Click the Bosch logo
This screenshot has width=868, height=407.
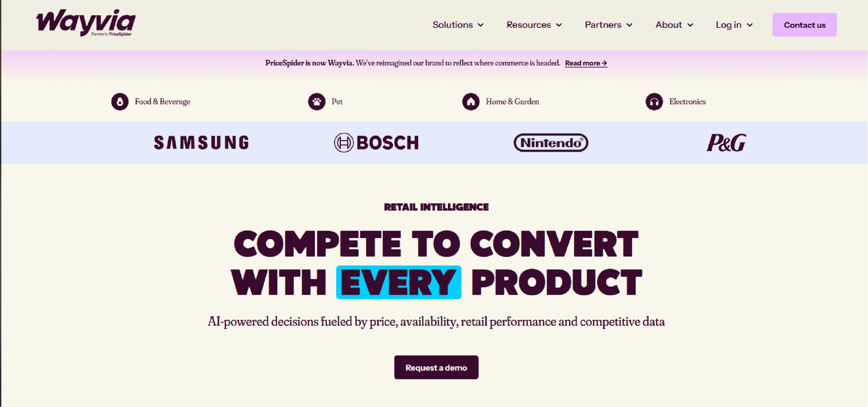[x=376, y=142]
